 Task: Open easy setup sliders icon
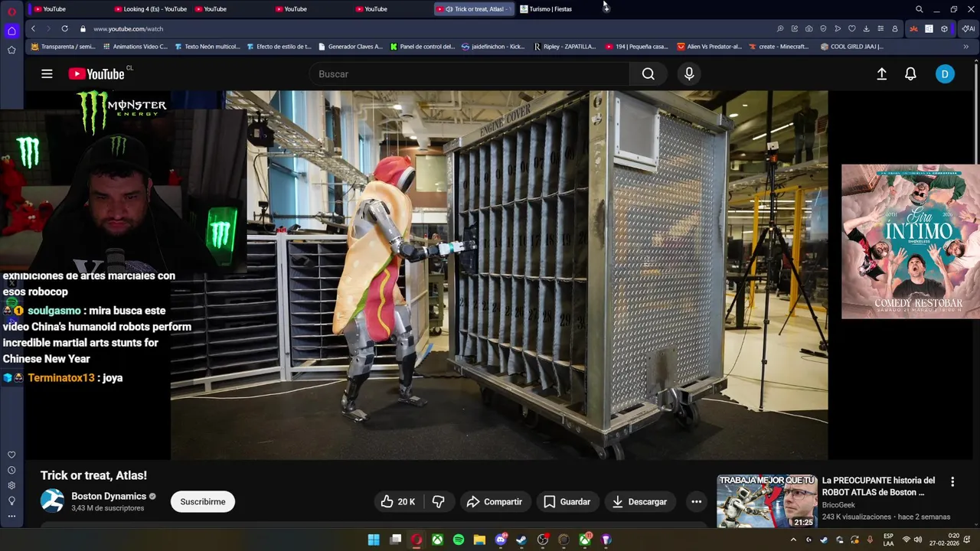(880, 29)
